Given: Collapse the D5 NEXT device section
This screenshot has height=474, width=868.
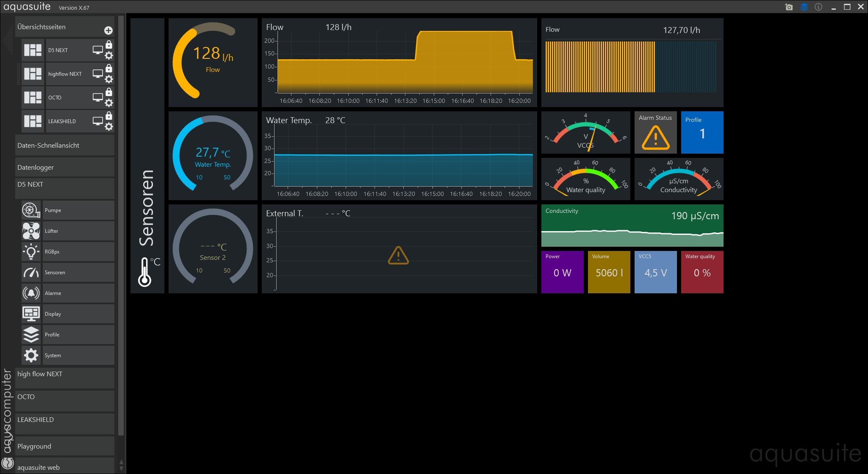Looking at the screenshot, I should 64,188.
